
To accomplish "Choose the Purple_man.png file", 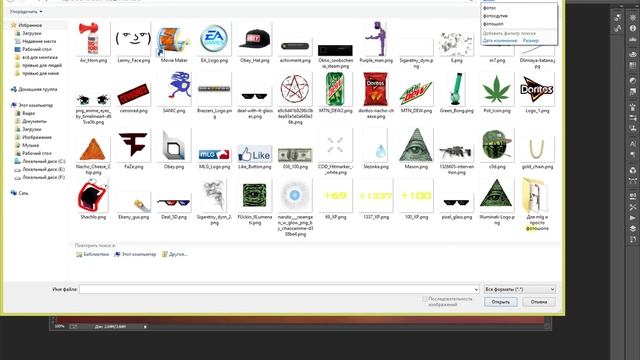I will [376, 39].
